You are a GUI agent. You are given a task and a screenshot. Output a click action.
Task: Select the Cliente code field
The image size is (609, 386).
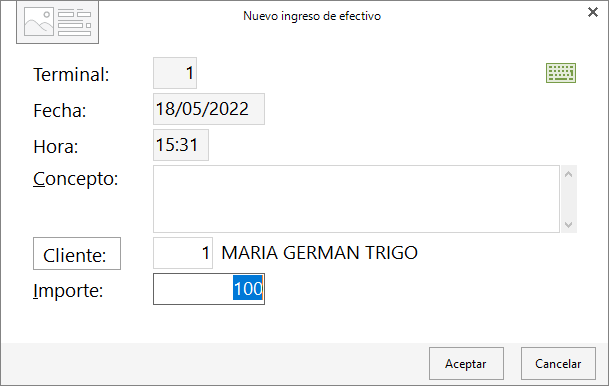tap(183, 253)
